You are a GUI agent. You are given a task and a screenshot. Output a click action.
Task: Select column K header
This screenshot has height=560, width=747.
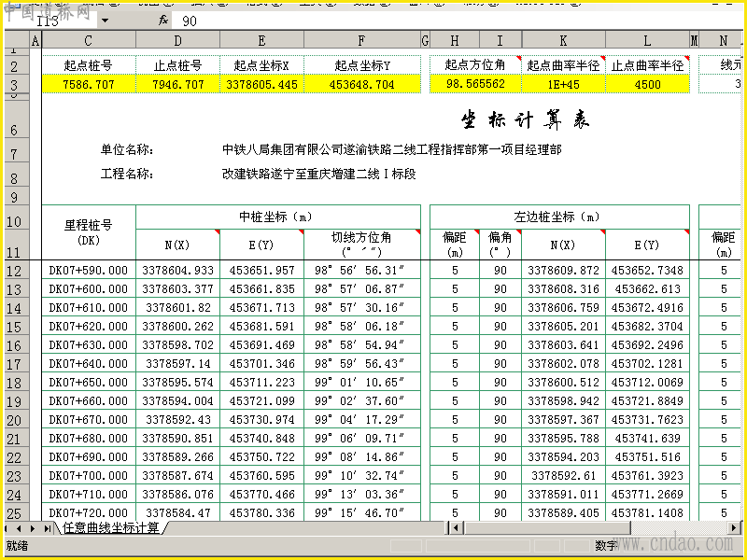click(564, 41)
